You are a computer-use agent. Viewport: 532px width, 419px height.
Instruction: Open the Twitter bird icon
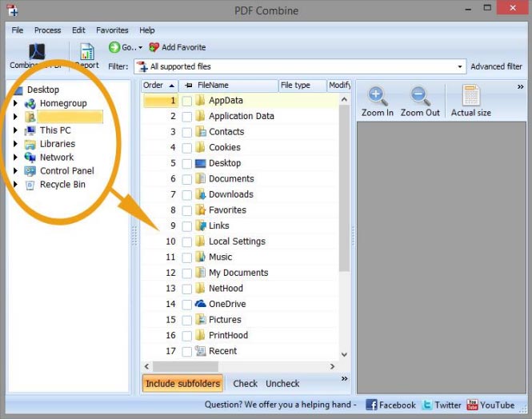click(x=427, y=405)
